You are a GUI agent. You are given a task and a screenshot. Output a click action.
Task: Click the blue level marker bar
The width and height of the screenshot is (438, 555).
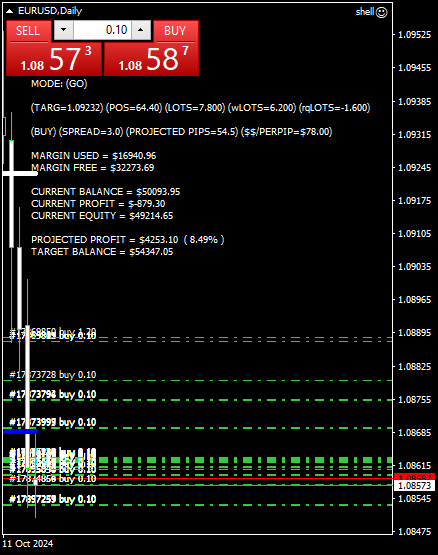tap(20, 431)
